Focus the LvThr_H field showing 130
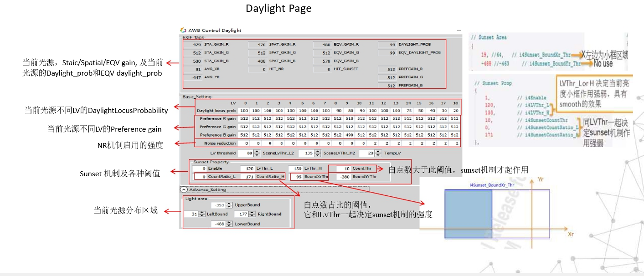This screenshot has width=644, height=276. (x=296, y=168)
